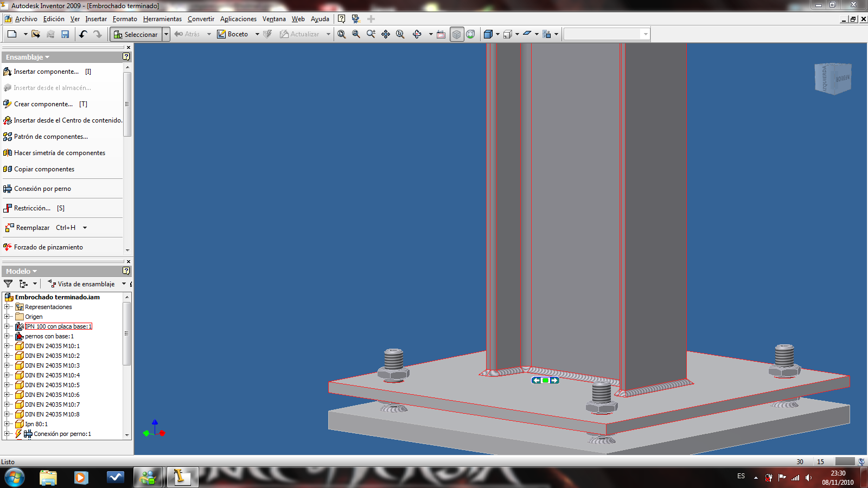Viewport: 868px width, 488px height.
Task: Click the Look At face icon
Action: (x=441, y=34)
